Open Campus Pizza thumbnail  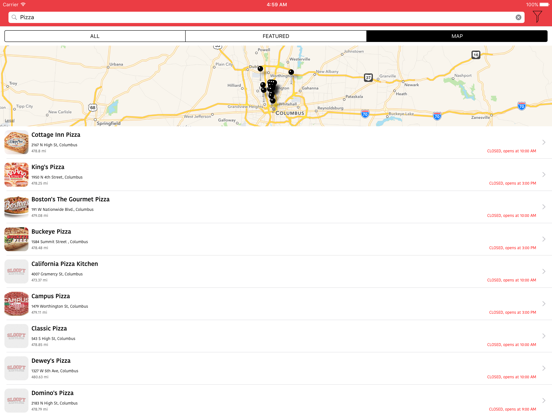pyautogui.click(x=16, y=304)
